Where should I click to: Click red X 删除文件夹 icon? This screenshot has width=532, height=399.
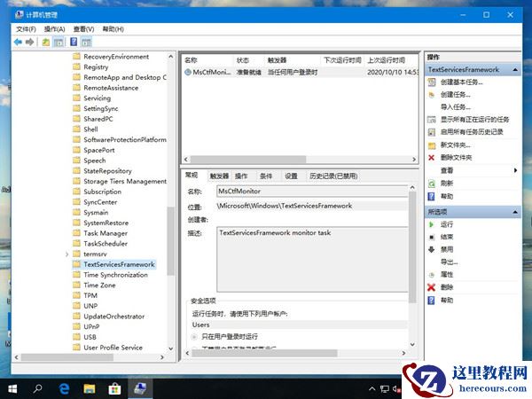click(432, 158)
